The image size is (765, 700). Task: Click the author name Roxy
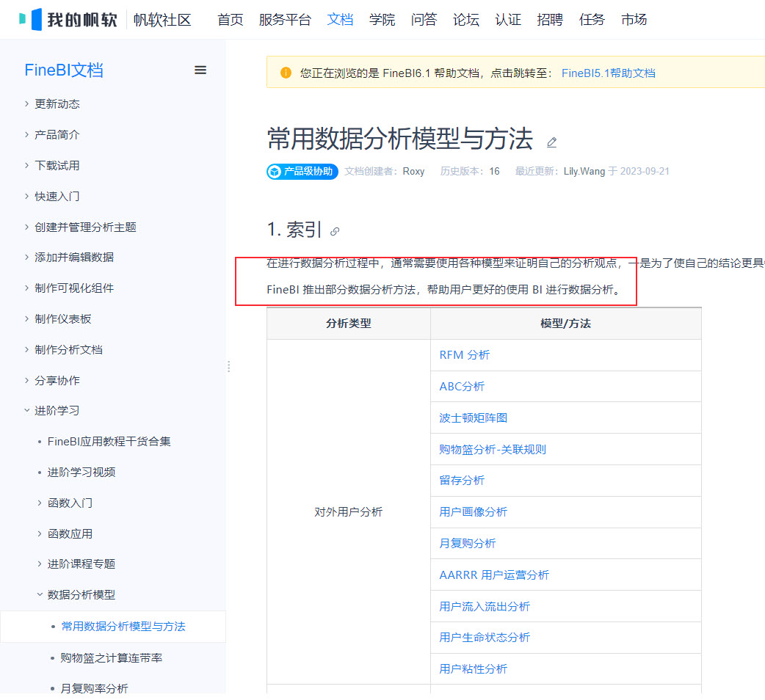pyautogui.click(x=413, y=171)
